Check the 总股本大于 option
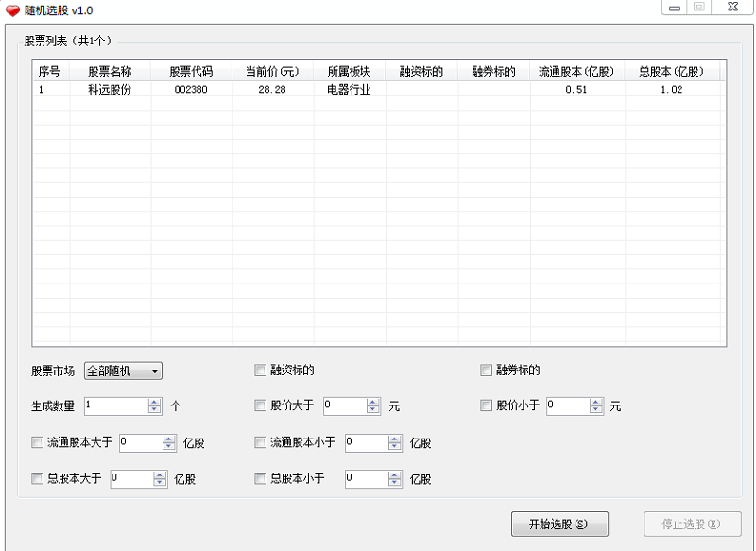The image size is (756, 551). (39, 478)
